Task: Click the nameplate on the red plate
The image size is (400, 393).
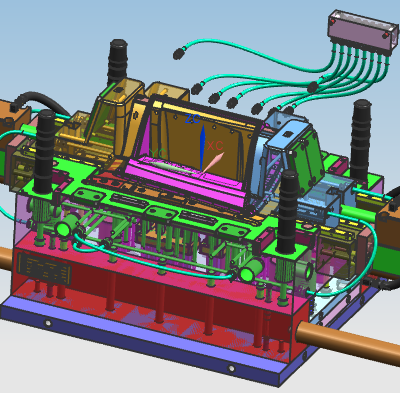Action: 44,269
